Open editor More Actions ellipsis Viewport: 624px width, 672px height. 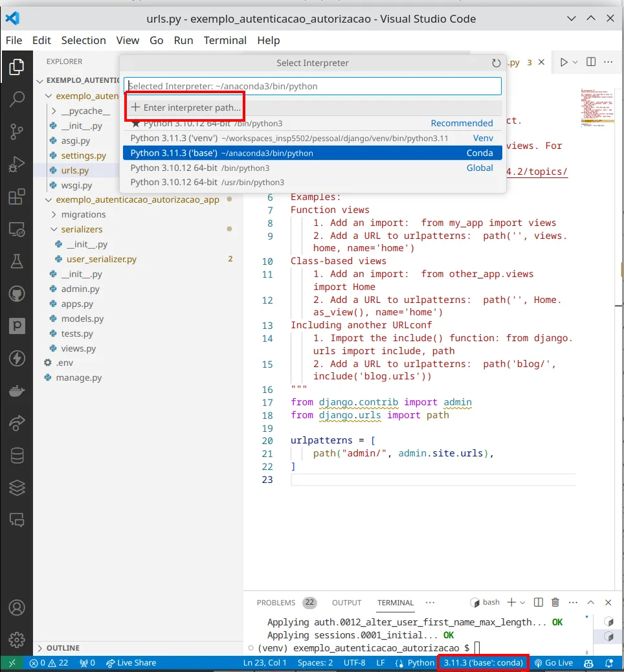pyautogui.click(x=608, y=62)
